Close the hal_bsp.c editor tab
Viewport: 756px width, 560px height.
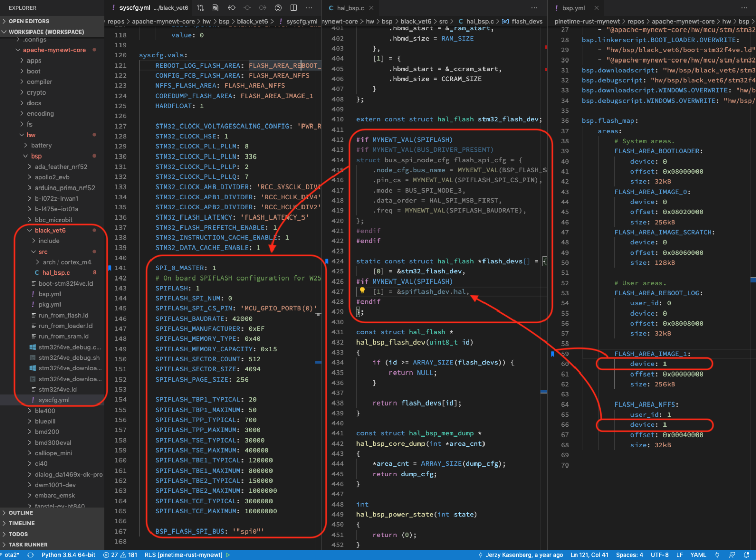tap(371, 8)
